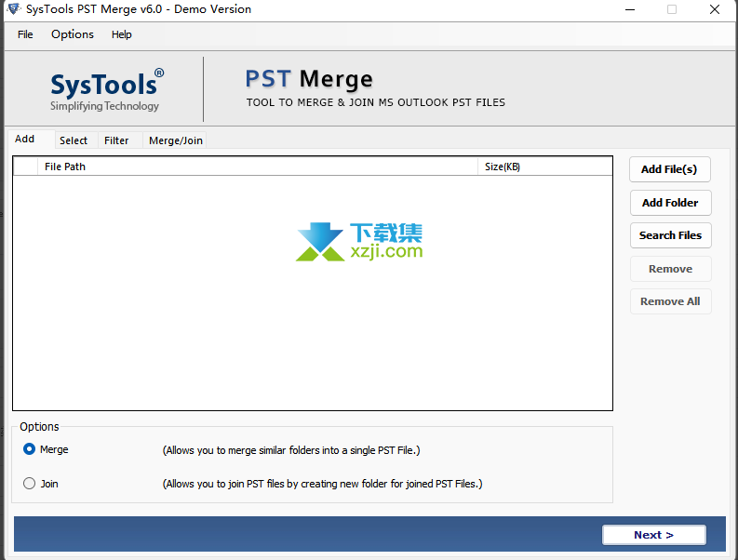Screen dimensions: 738x560
Task: Close the PST Merge window
Action: coord(715,9)
